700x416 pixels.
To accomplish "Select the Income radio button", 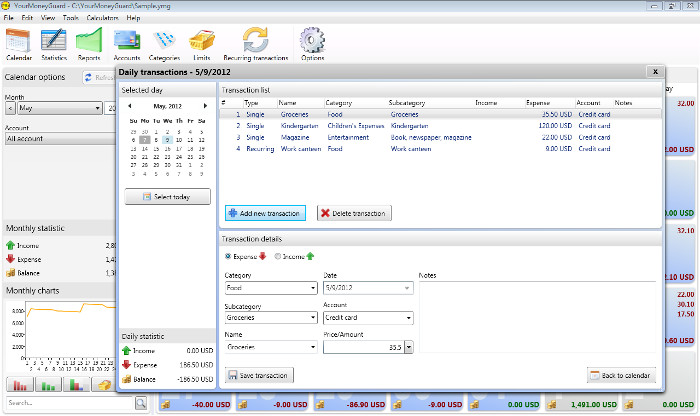I will tap(278, 256).
